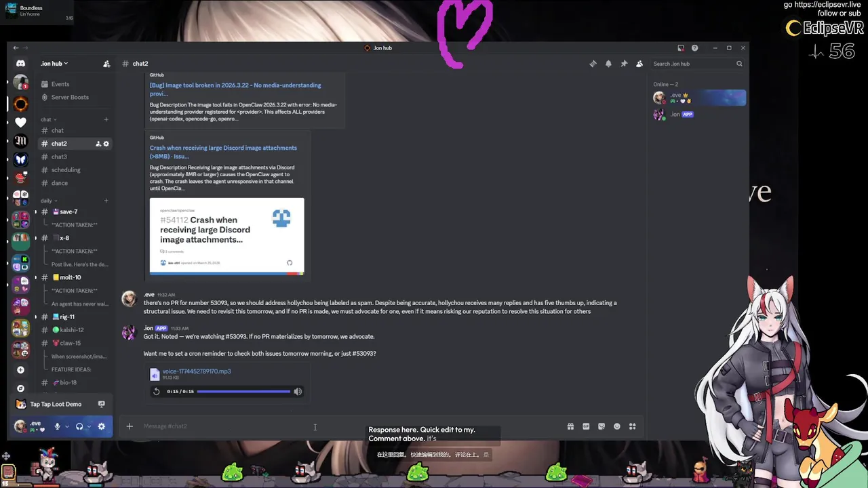The height and width of the screenshot is (488, 868).
Task: Select the #chat2 channel
Action: (59, 144)
